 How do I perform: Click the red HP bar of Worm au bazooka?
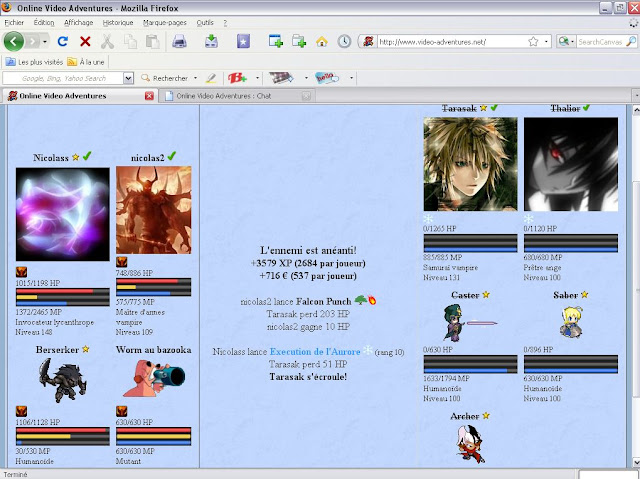153,430
